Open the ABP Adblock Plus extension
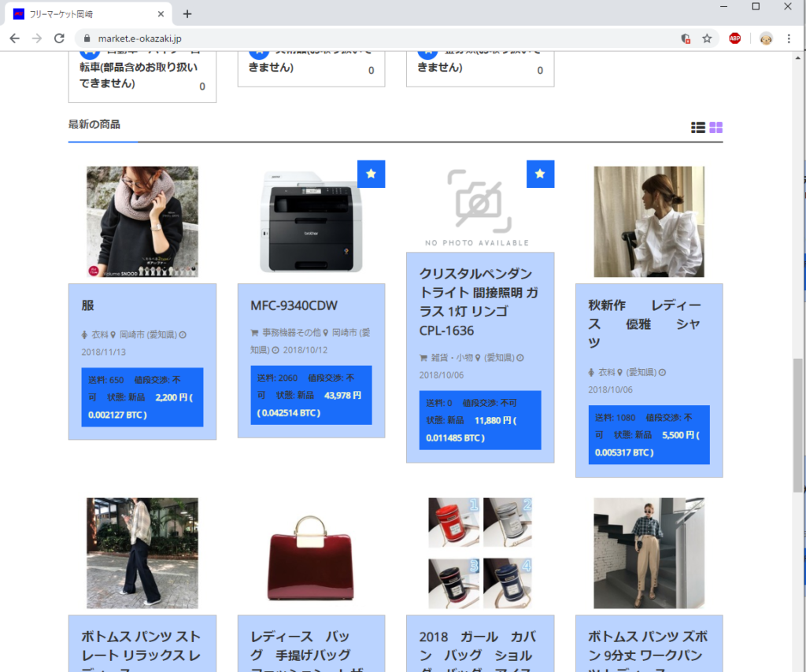This screenshot has width=806, height=672. coord(734,39)
